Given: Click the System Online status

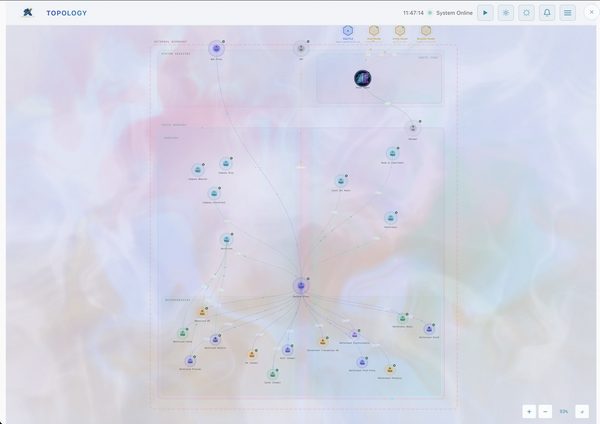Looking at the screenshot, I should 454,13.
